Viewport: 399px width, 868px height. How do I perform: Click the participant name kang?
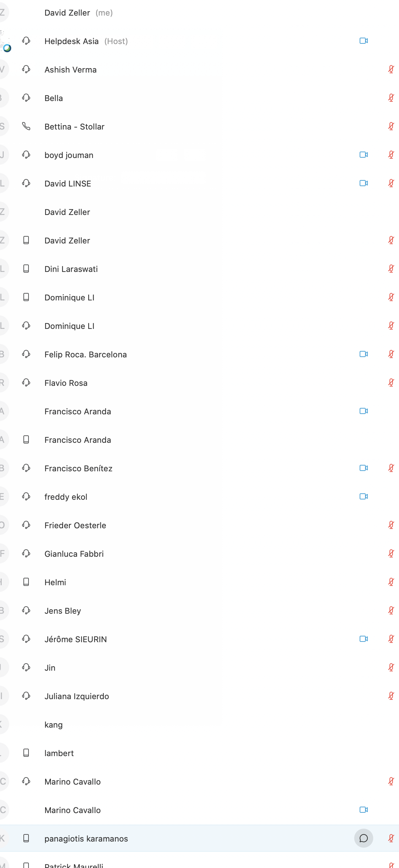(x=54, y=725)
